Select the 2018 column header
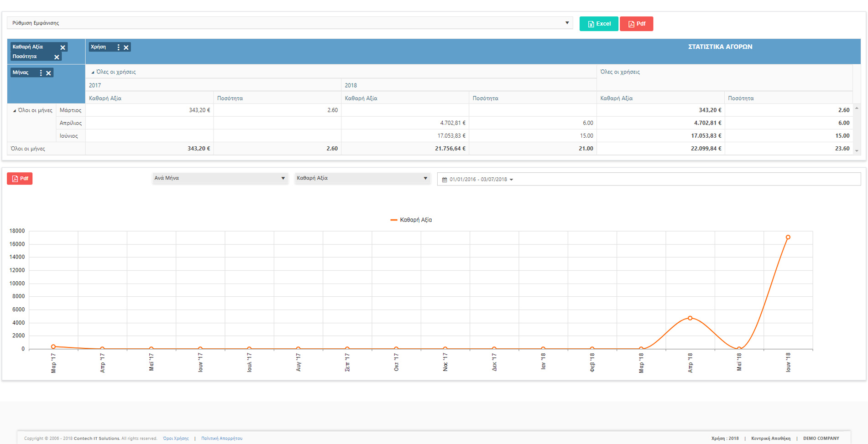The height and width of the screenshot is (444, 868). coord(469,85)
